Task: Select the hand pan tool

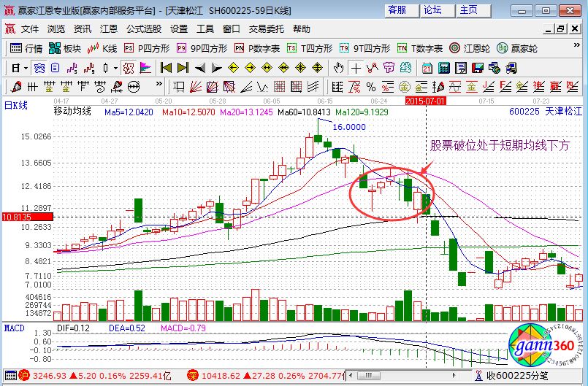Action: click(338, 68)
